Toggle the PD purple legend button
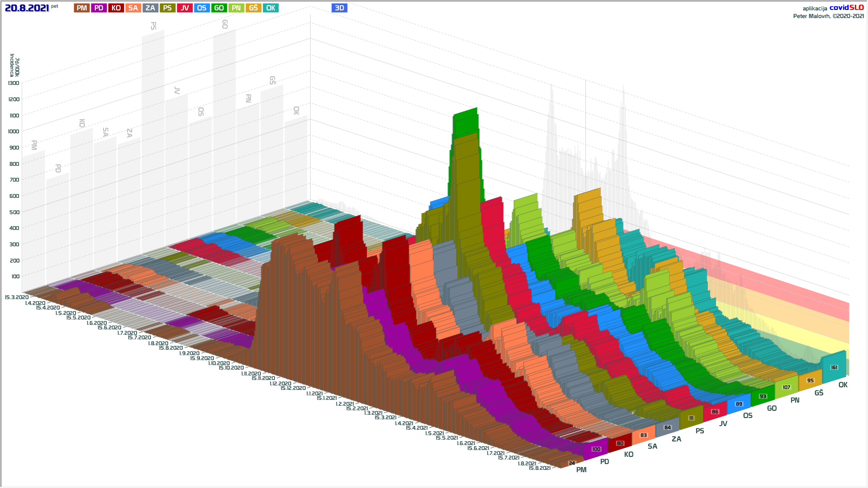Viewport: 868px width, 488px height. click(x=99, y=8)
